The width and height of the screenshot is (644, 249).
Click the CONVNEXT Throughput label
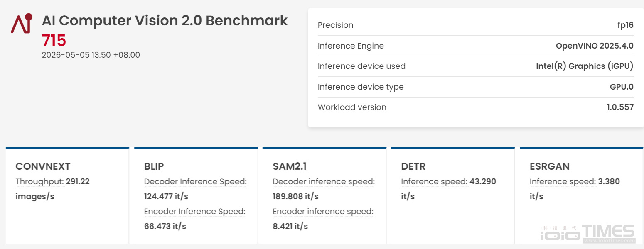pos(40,182)
